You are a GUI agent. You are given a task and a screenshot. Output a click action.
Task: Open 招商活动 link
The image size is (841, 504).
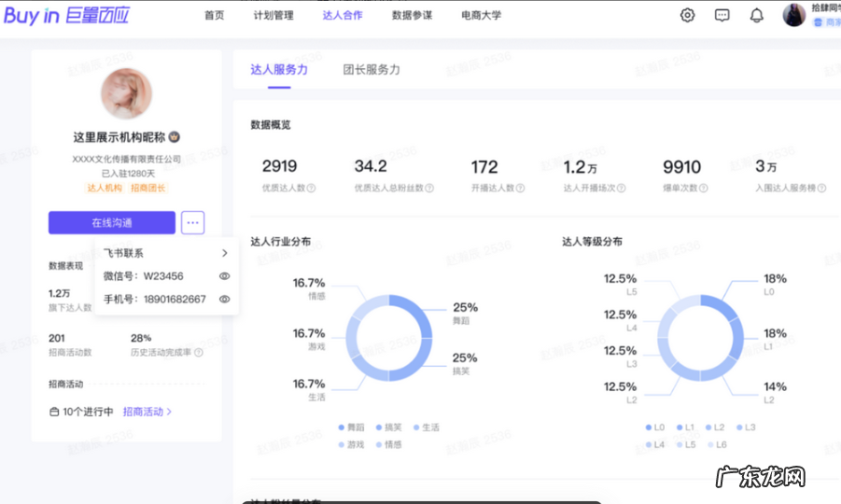click(147, 412)
